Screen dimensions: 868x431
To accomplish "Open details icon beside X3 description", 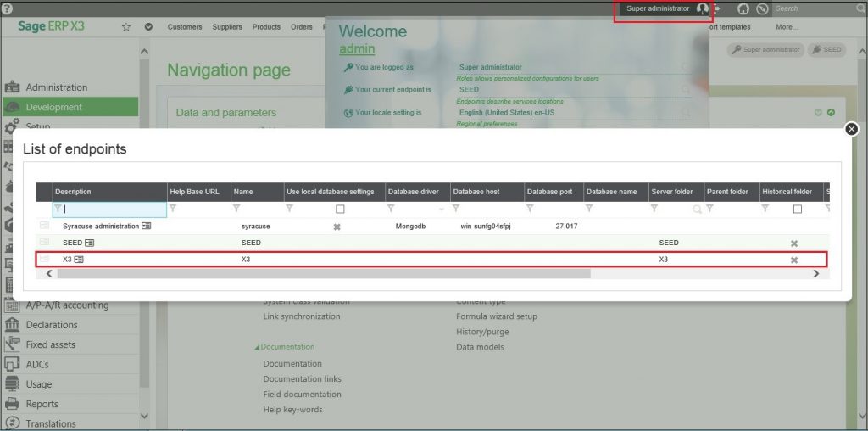I will (79, 260).
